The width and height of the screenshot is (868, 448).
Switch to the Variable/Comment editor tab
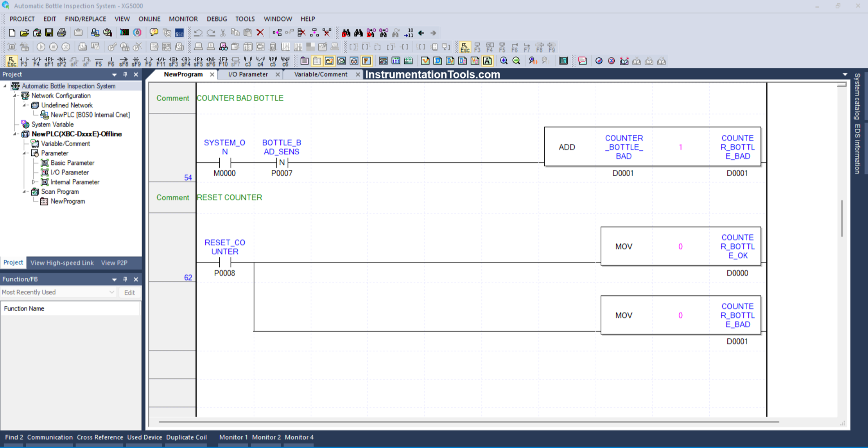321,75
